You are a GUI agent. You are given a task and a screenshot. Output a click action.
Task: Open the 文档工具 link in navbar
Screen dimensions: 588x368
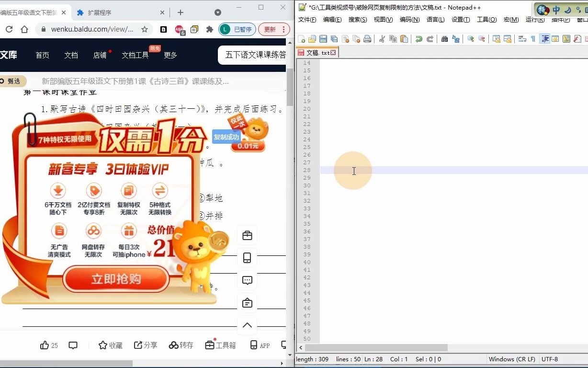point(135,55)
